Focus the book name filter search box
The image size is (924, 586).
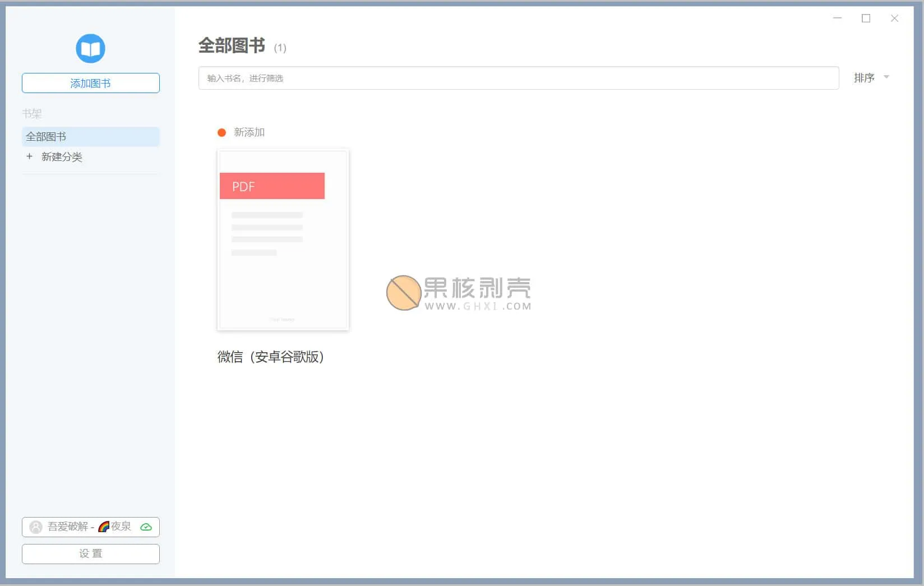tap(518, 78)
